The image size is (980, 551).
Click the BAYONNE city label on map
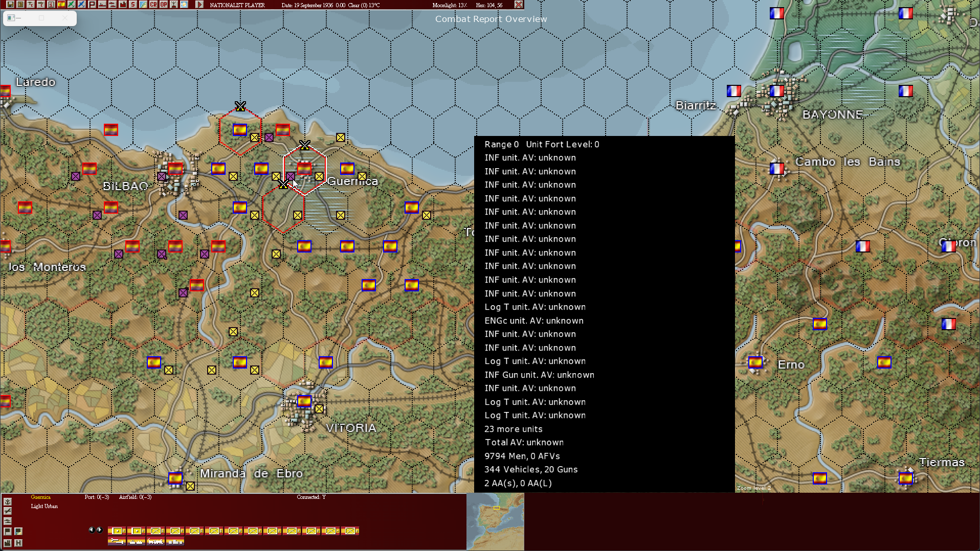point(833,114)
